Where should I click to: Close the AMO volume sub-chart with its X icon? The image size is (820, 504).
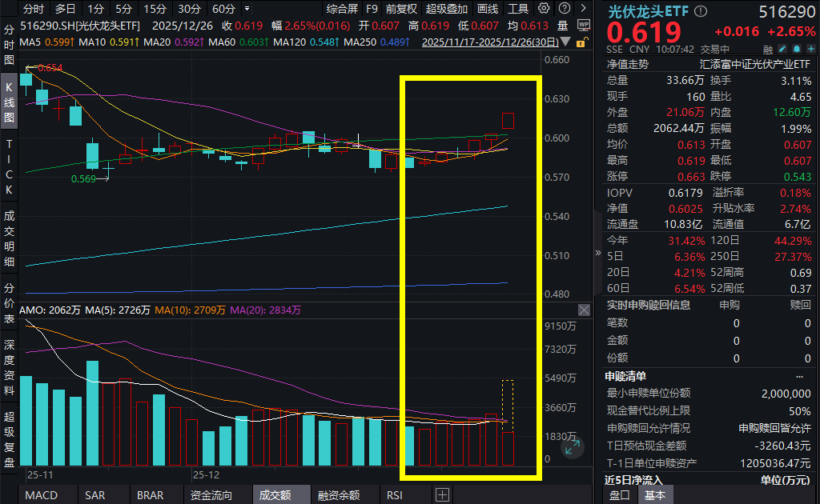(x=584, y=310)
